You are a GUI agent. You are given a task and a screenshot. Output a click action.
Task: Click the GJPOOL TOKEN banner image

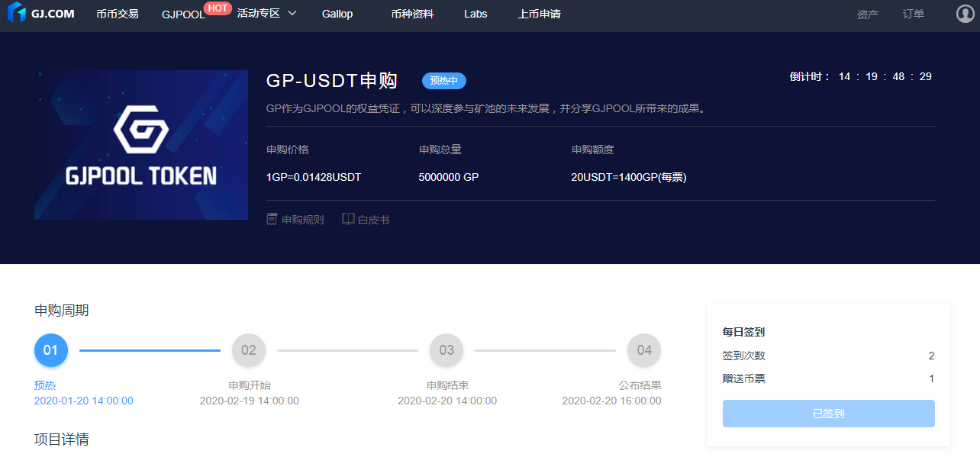coord(141,145)
